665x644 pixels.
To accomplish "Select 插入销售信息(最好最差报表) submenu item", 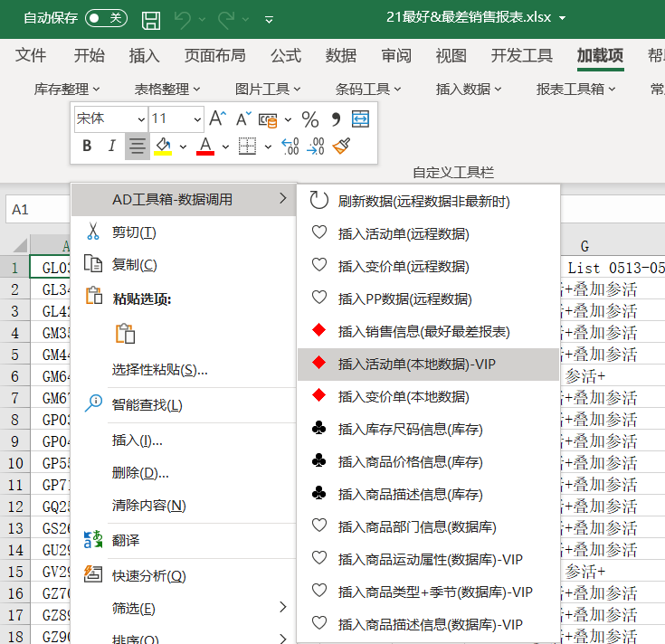I will click(x=428, y=332).
